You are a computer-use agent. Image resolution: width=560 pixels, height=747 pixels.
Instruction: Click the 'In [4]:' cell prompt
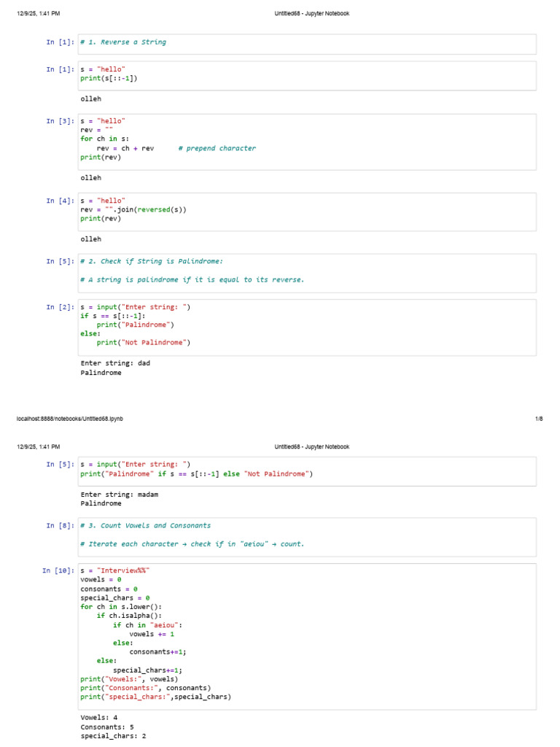60,201
